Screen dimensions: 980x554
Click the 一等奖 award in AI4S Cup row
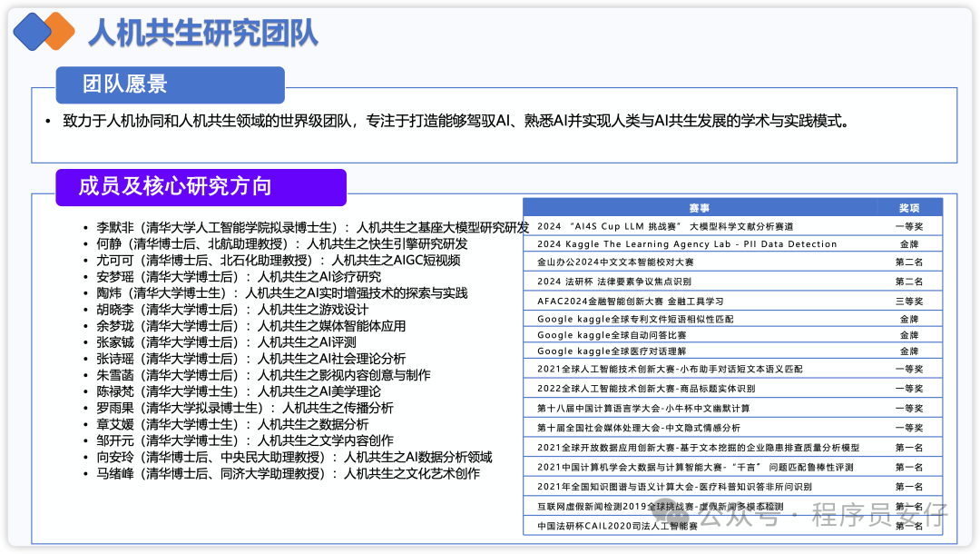pos(909,226)
